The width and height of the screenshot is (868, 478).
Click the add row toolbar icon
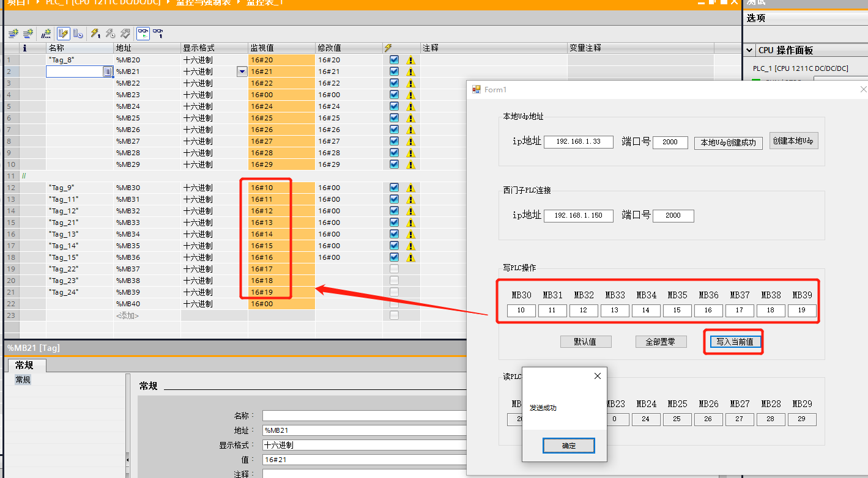click(28, 33)
